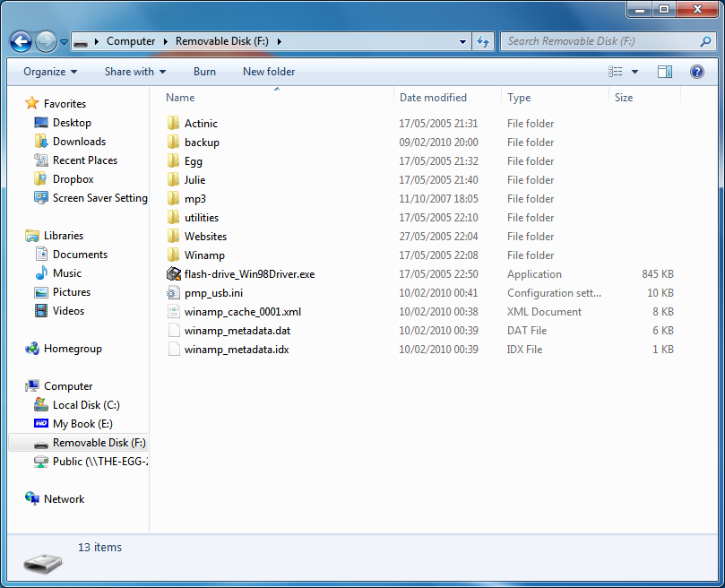Open Downloads in Favorites

(79, 142)
